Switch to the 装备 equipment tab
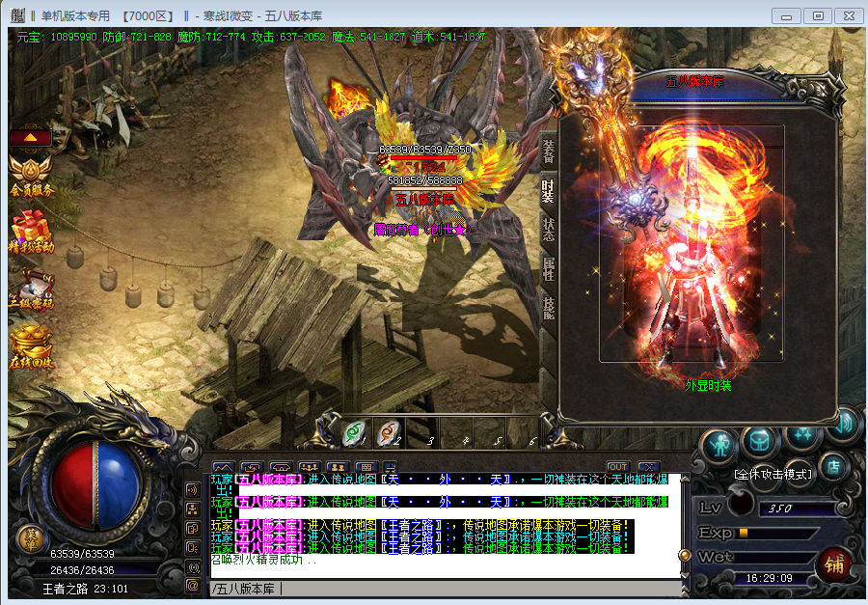 pos(548,151)
